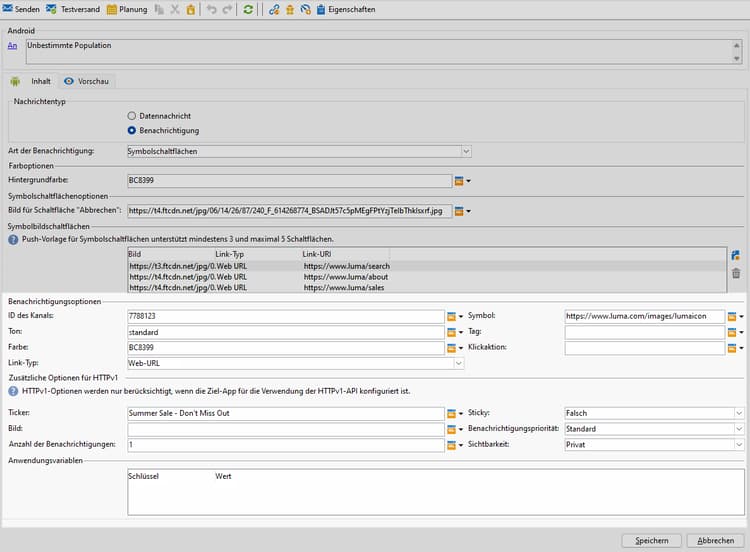Click the Senden toolbar button
This screenshot has height=552, width=750.
tap(21, 9)
